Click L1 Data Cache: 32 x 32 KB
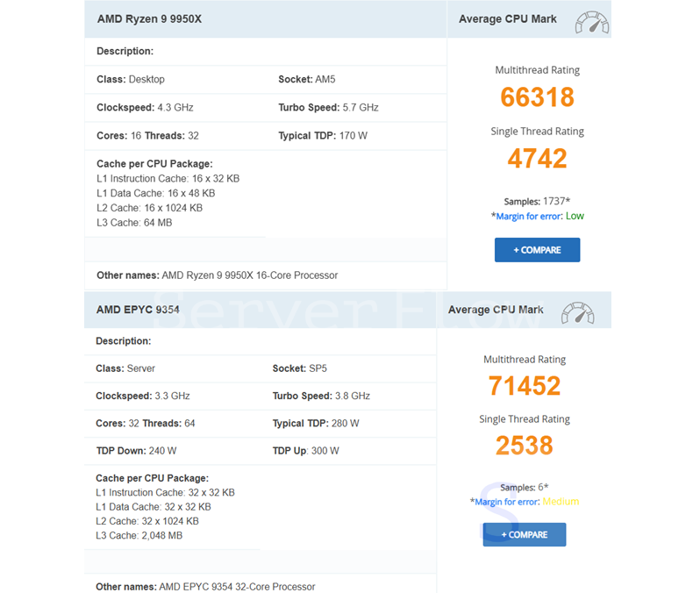The height and width of the screenshot is (593, 700). pyautogui.click(x=154, y=507)
